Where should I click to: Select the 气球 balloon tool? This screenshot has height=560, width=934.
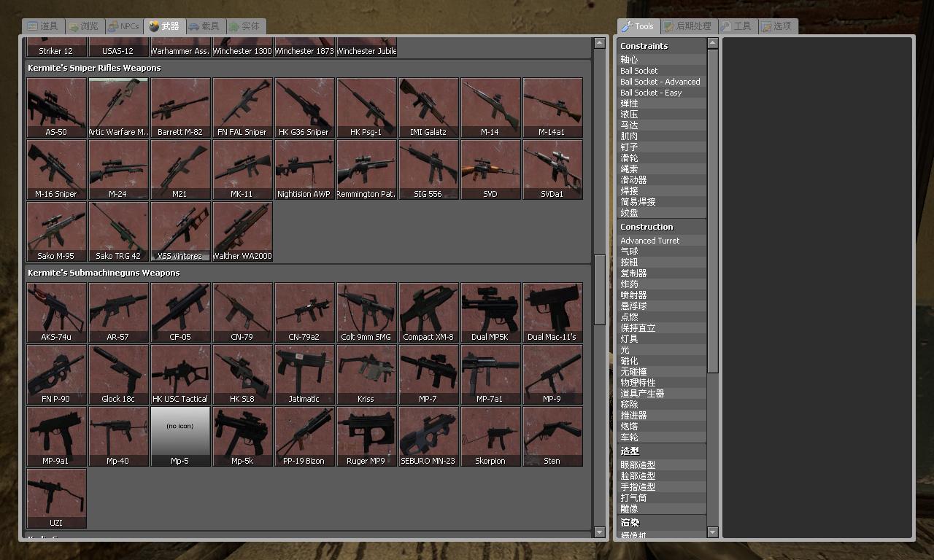[x=662, y=252]
